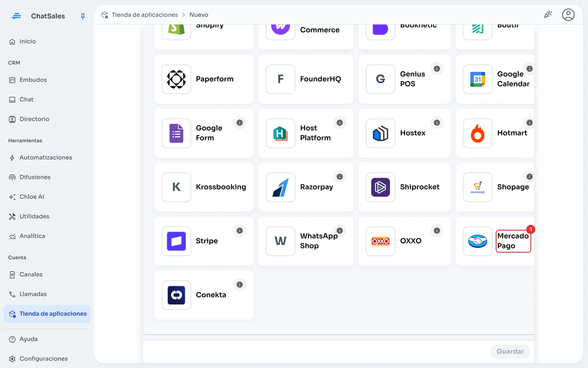Show info for Stripe

pos(240,231)
